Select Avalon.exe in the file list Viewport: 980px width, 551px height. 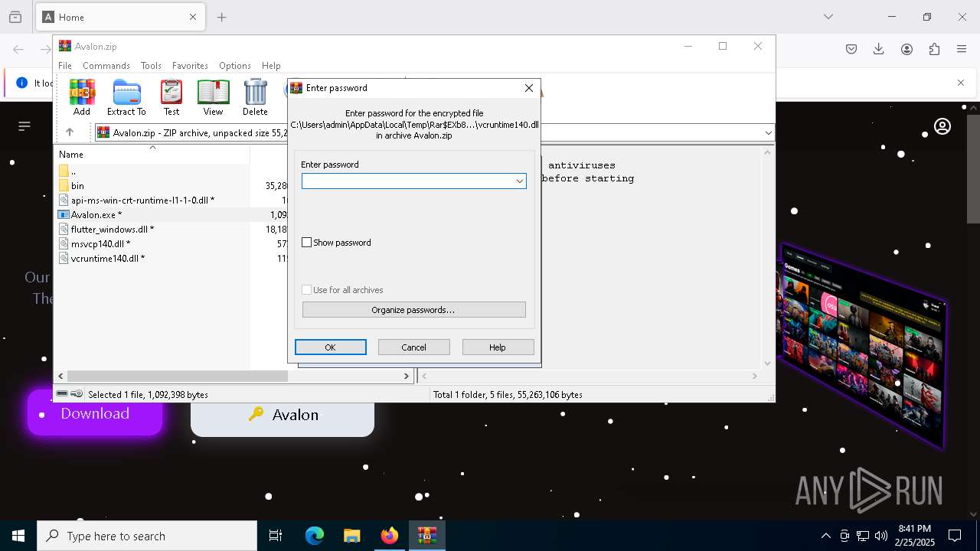point(96,214)
